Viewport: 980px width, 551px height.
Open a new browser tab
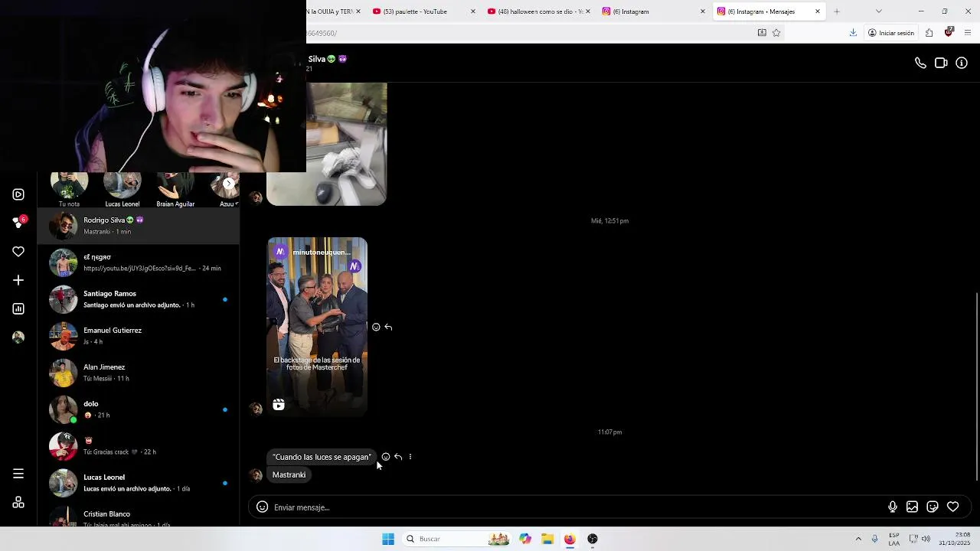837,11
